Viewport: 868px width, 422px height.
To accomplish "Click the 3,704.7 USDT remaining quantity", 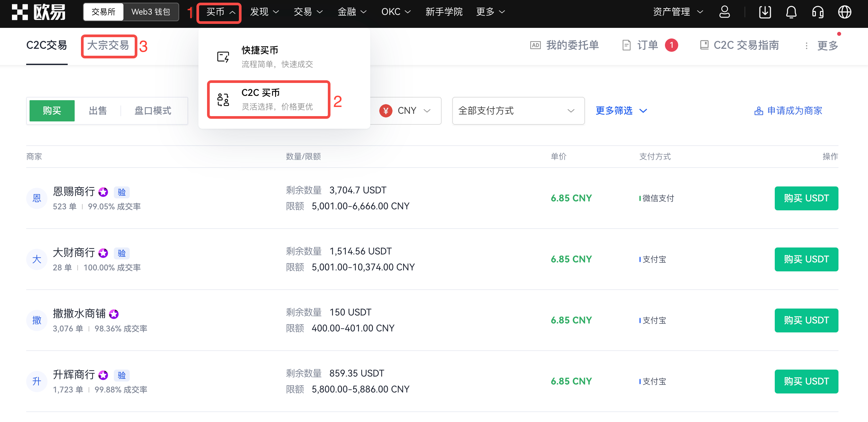I will (x=357, y=190).
